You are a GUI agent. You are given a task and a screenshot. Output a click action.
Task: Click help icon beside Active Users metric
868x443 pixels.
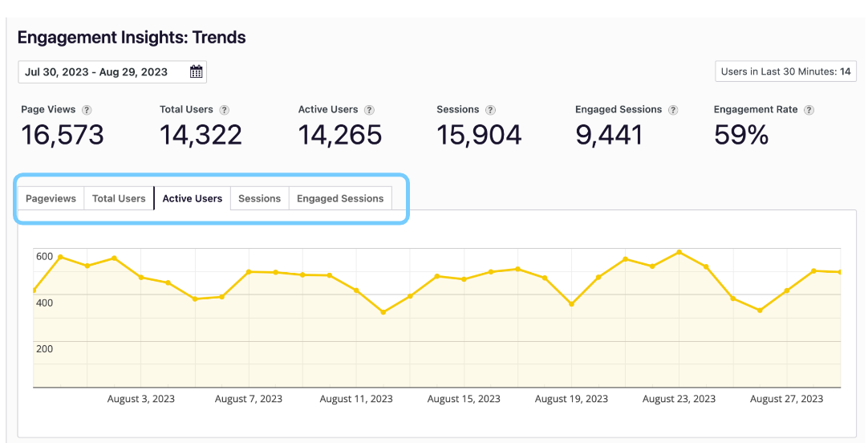point(369,110)
